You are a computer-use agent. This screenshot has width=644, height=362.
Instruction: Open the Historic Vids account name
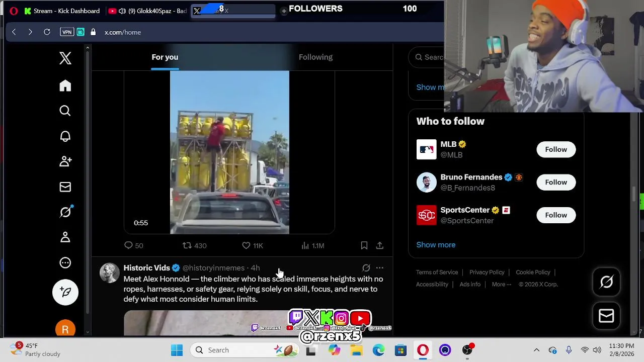pos(147,268)
